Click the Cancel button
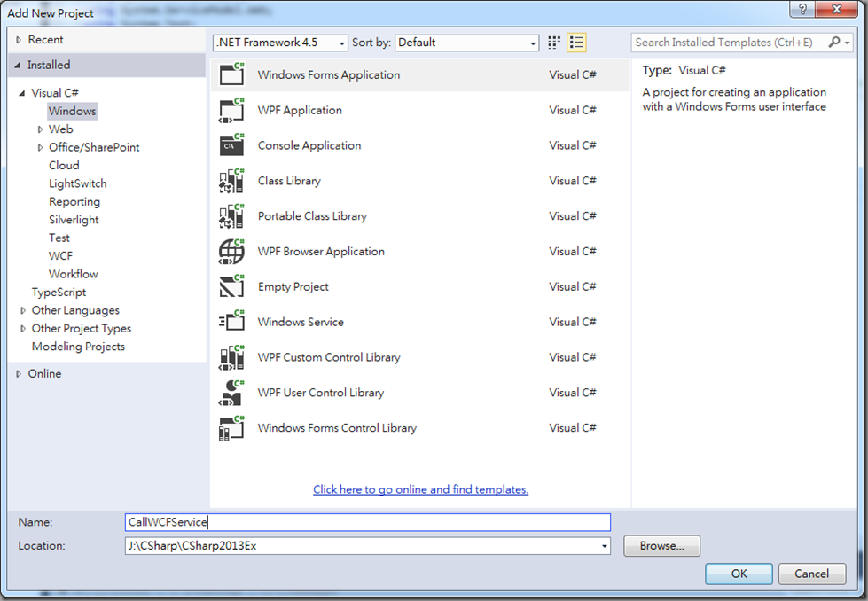 812,574
